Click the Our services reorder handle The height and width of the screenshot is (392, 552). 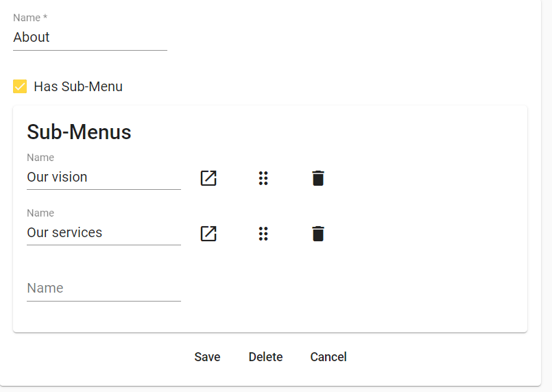[263, 234]
